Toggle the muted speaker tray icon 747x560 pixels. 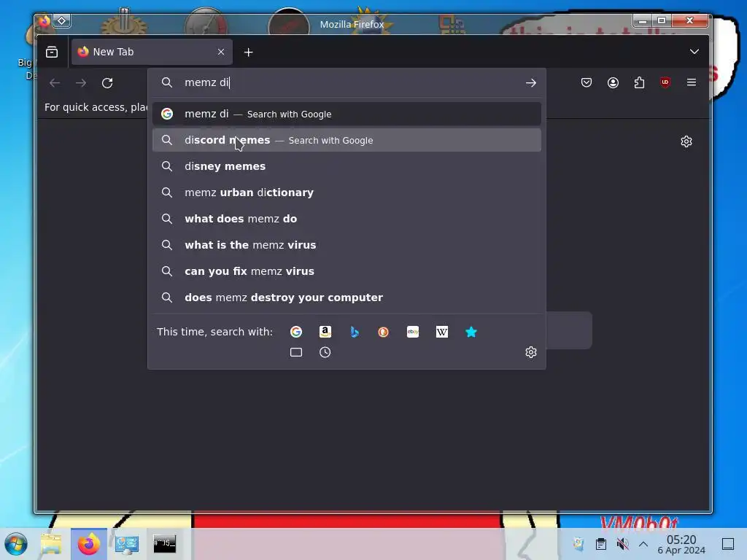click(622, 544)
